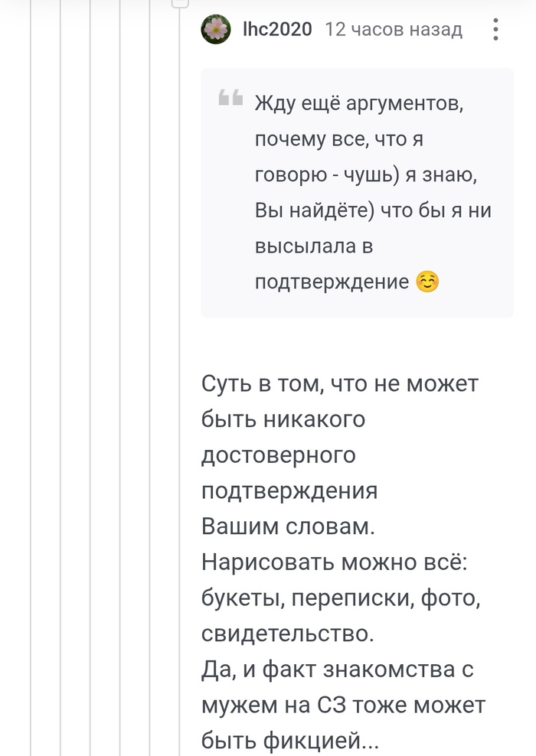This screenshot has width=536, height=756.
Task: Open the lhc2020 flower avatar
Action: [x=215, y=30]
